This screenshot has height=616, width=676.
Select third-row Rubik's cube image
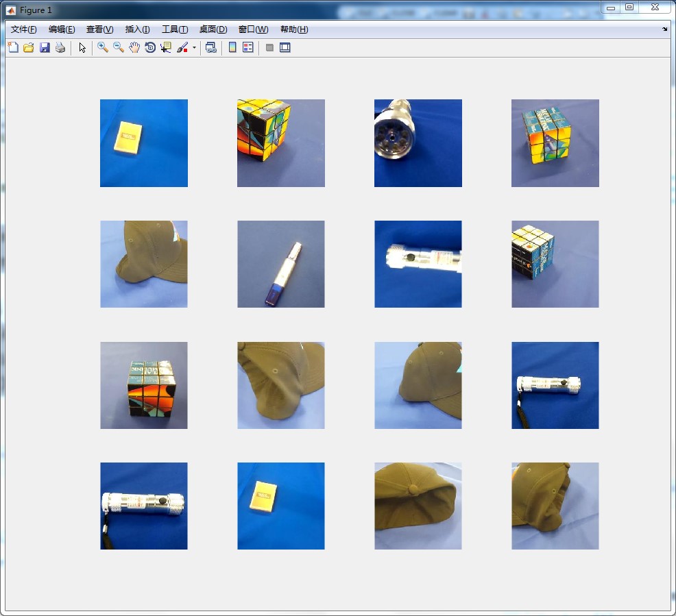pyautogui.click(x=144, y=385)
